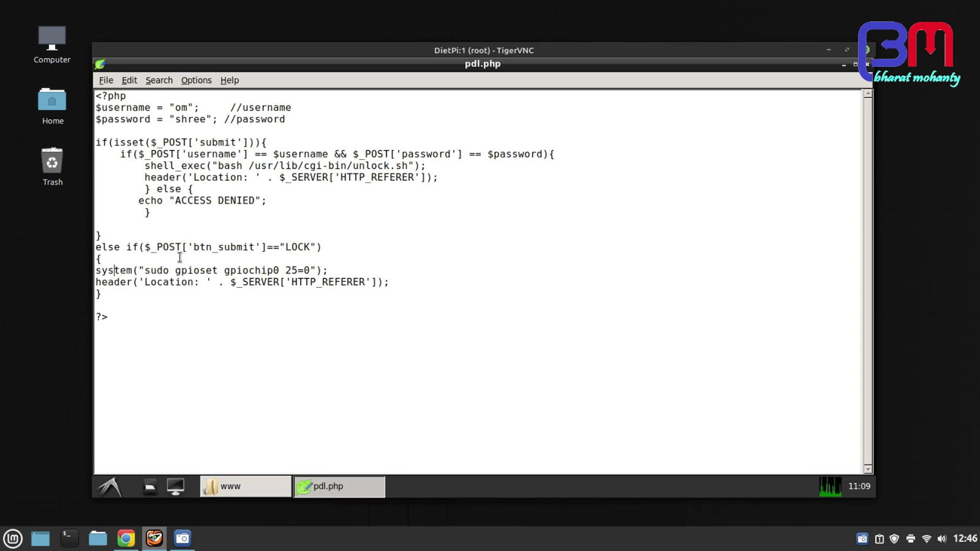Open the Help menu
980x551 pixels.
pos(230,80)
